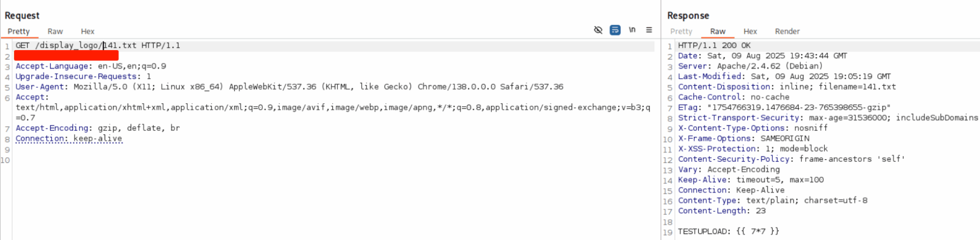This screenshot has width=980, height=240.
Task: Click the Accept-Encoding header in the request
Action: (52, 128)
